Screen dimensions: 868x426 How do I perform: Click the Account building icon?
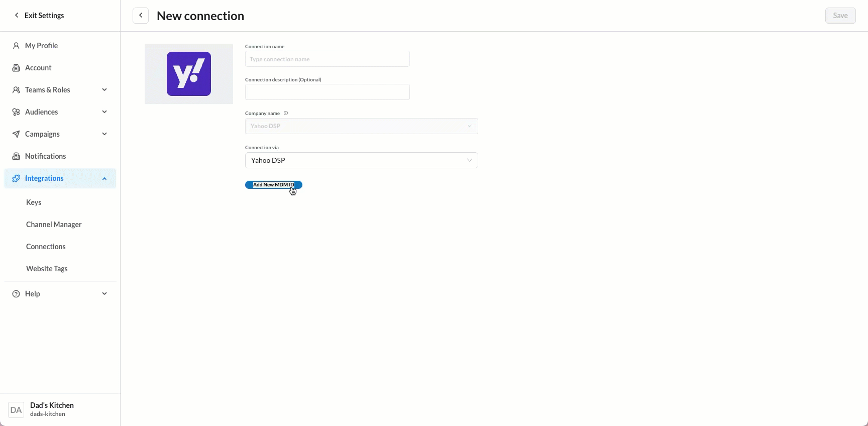pos(16,68)
